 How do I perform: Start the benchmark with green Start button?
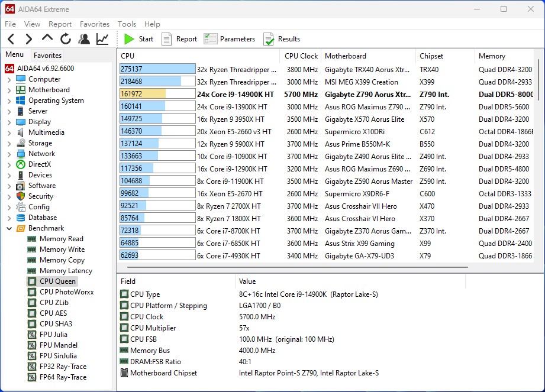point(138,39)
